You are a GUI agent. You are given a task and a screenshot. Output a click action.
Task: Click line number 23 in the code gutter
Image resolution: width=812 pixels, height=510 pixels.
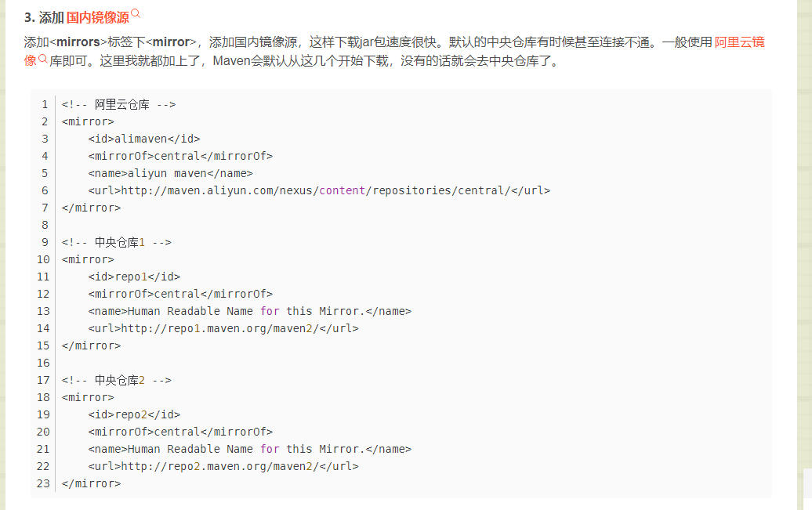(42, 483)
